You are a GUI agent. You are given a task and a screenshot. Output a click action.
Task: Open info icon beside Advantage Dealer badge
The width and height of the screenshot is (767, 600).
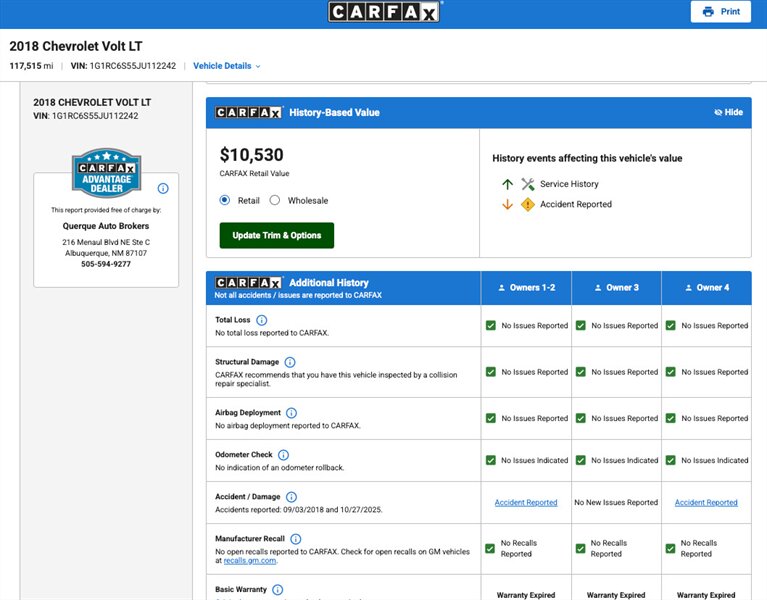[x=163, y=188]
